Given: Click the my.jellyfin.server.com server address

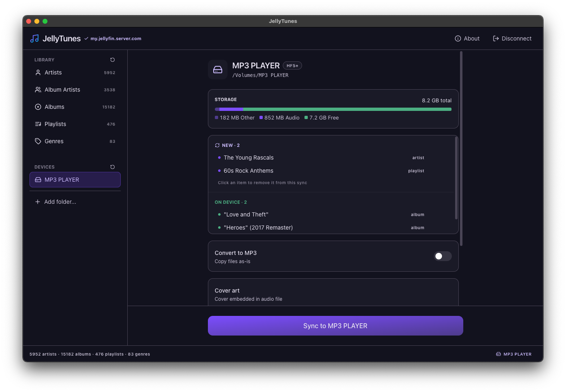Looking at the screenshot, I should coord(116,38).
